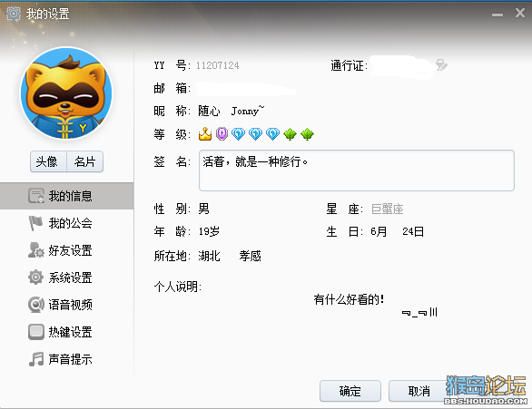This screenshot has width=532, height=409.
Task: Click the 我的信息 card icon
Action: tap(36, 196)
